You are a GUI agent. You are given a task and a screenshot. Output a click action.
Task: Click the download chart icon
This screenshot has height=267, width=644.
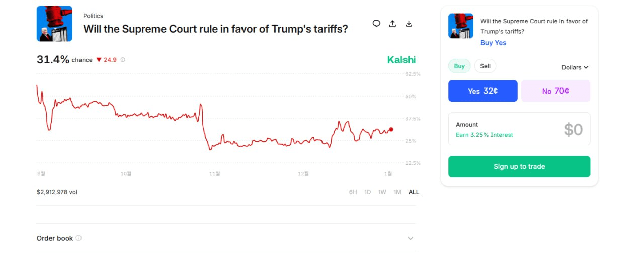tap(409, 24)
